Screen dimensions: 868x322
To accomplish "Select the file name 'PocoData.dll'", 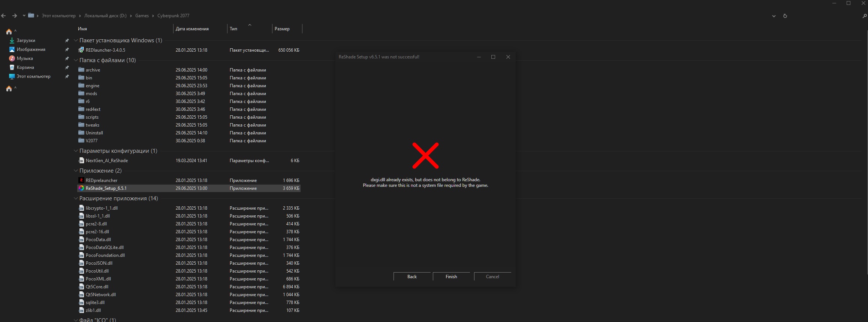I will click(x=98, y=240).
